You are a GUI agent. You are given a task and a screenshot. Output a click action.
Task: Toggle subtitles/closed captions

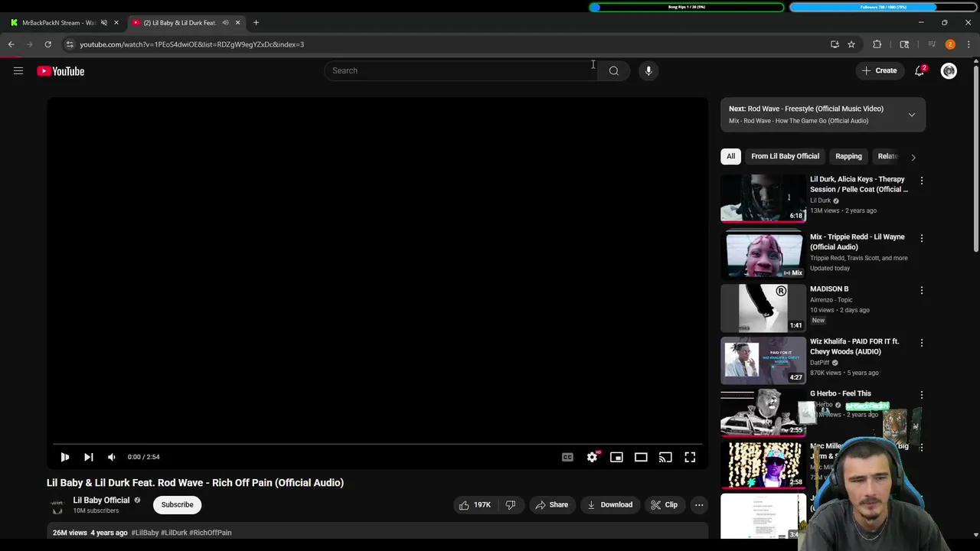coord(567,457)
